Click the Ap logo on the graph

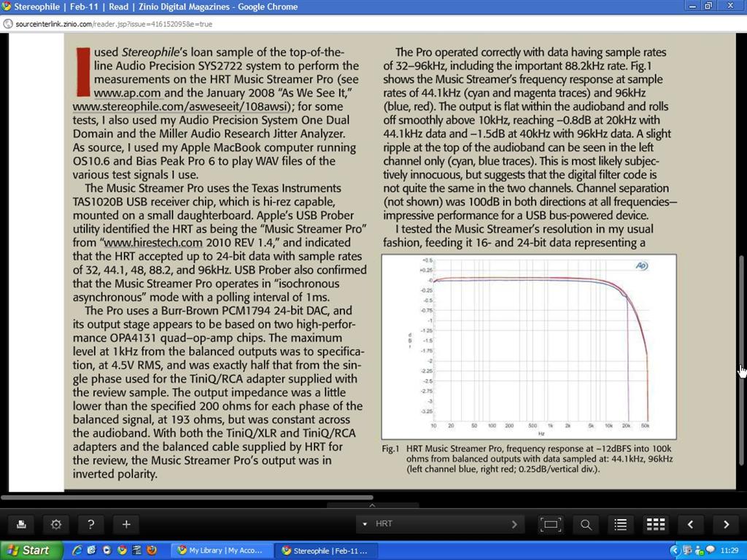tap(642, 265)
